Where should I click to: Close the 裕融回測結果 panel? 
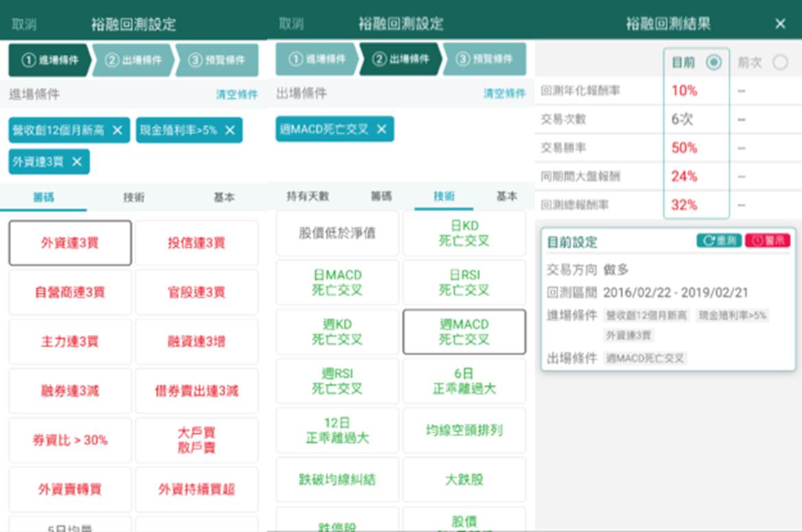click(780, 23)
